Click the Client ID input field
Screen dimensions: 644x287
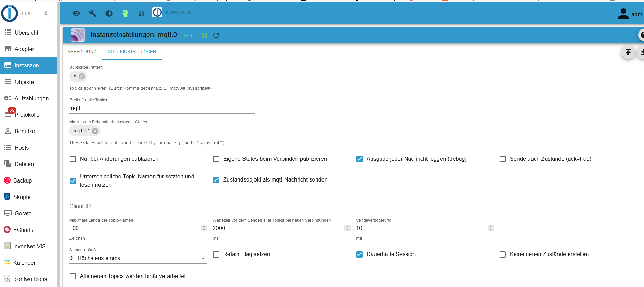pos(138,207)
